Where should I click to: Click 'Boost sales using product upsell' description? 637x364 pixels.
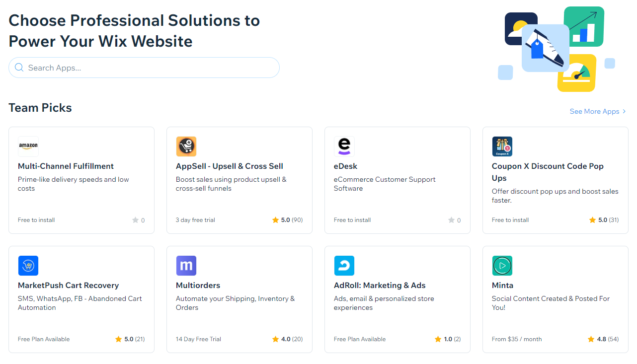(231, 184)
